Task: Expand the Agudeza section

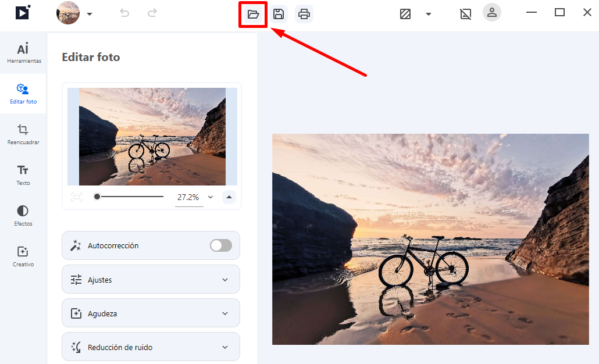Action: (x=151, y=313)
